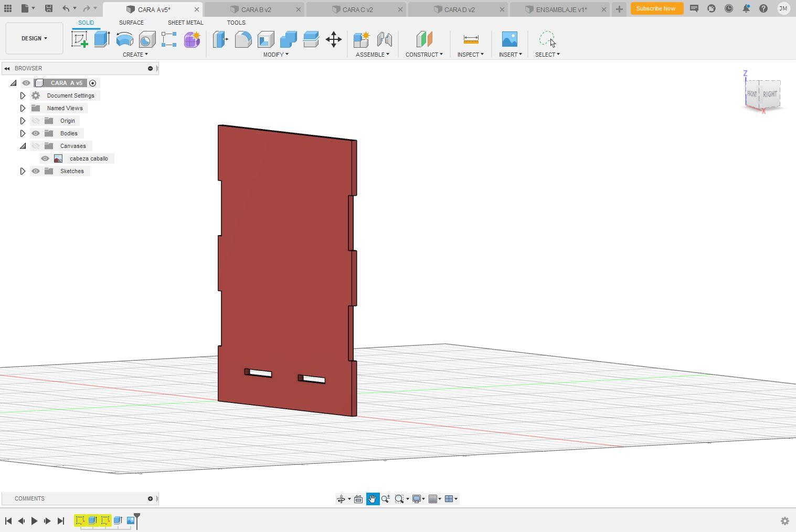Click the Subscribe Now button

pyautogui.click(x=656, y=8)
